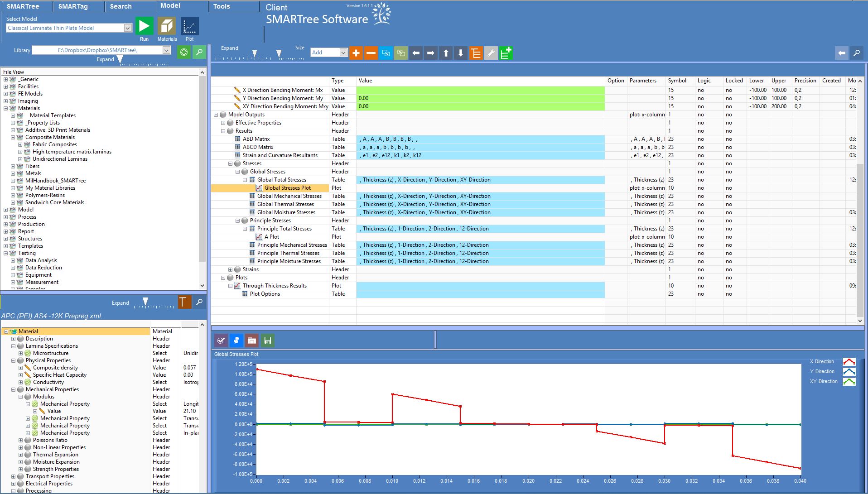Click the pin icon above the plot
The image size is (868, 494).
pos(236,341)
